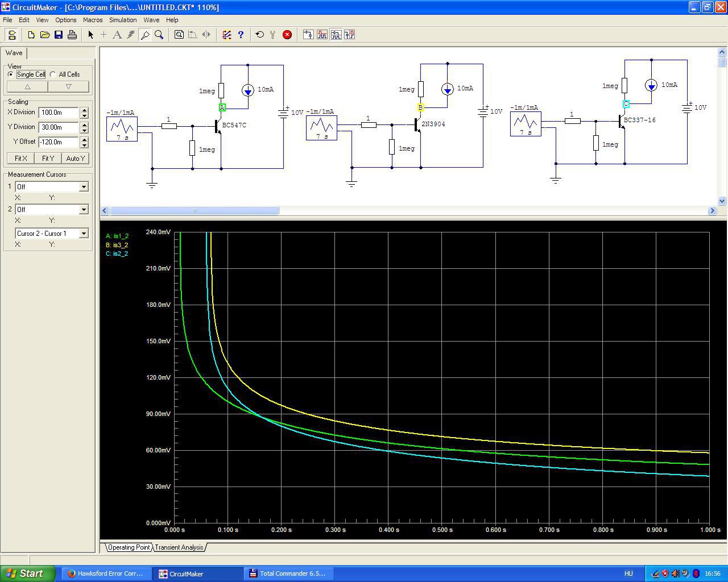Select the arrow pointer tool
Screen dimensions: 728x582
(90, 35)
